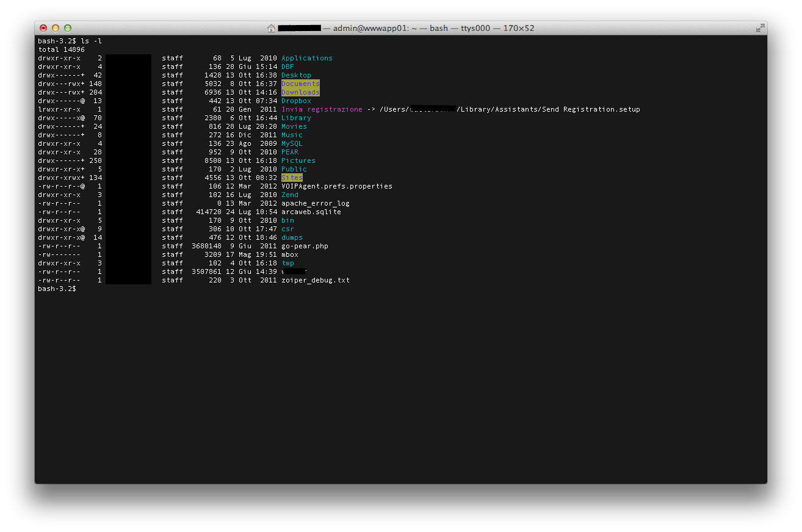Select the tmp directory name
Screen dimensions: 802x532
(x=287, y=263)
